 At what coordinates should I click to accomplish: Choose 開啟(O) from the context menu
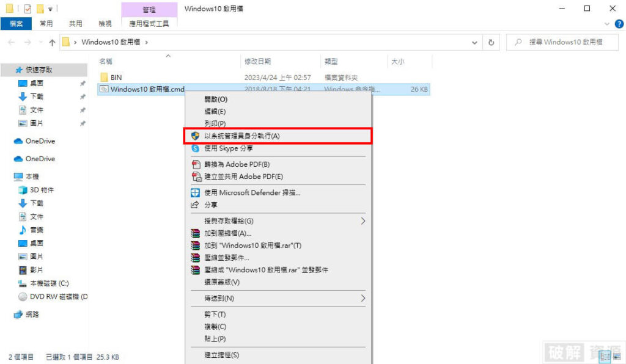point(216,100)
